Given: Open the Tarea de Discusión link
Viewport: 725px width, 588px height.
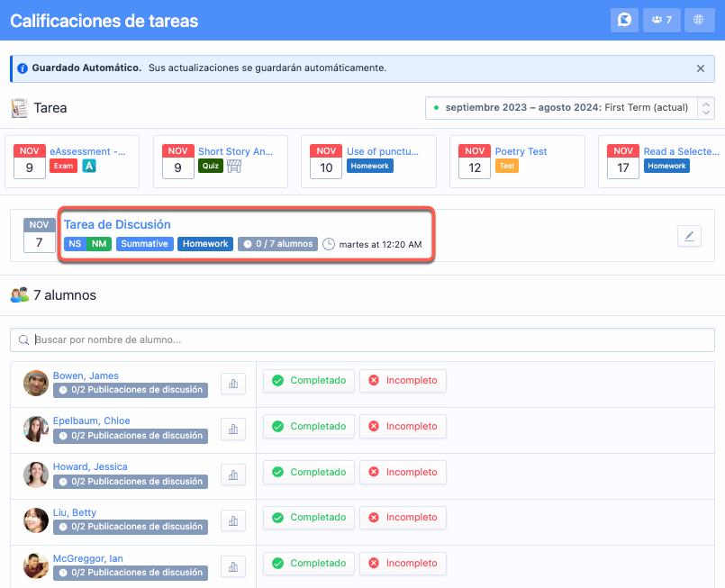Looking at the screenshot, I should (117, 224).
